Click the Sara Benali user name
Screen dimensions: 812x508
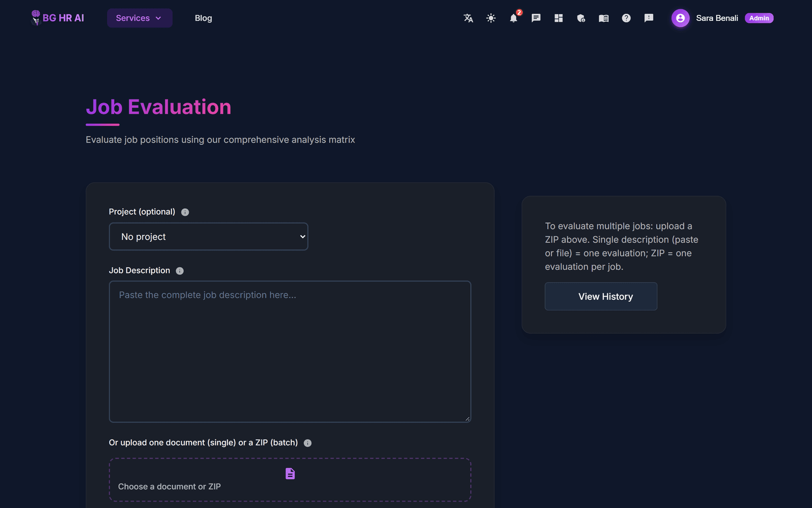pos(717,18)
